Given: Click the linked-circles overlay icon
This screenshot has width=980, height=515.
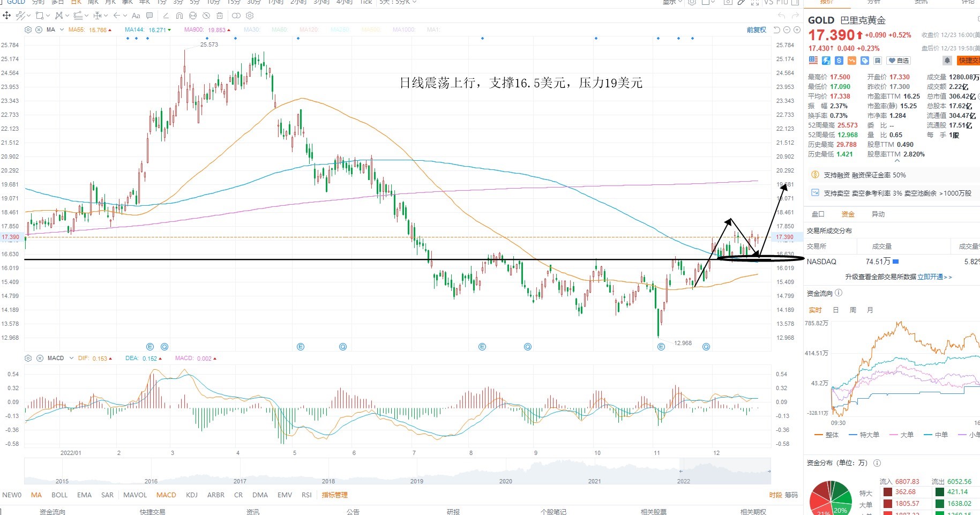Looking at the screenshot, I should (x=236, y=16).
